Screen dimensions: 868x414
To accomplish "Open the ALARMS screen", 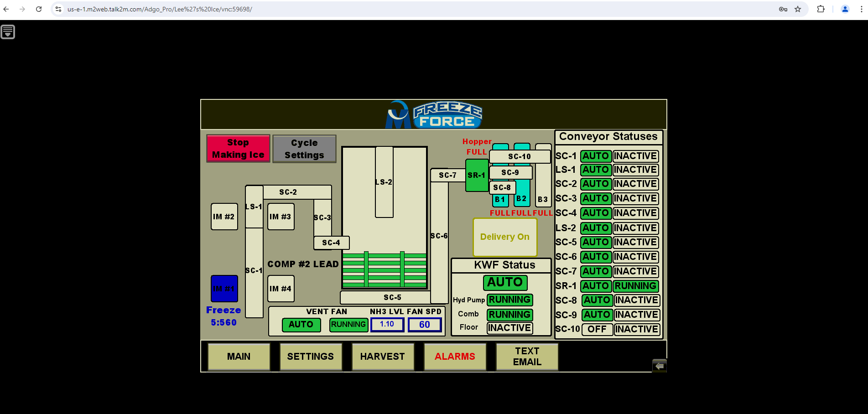I will click(455, 357).
